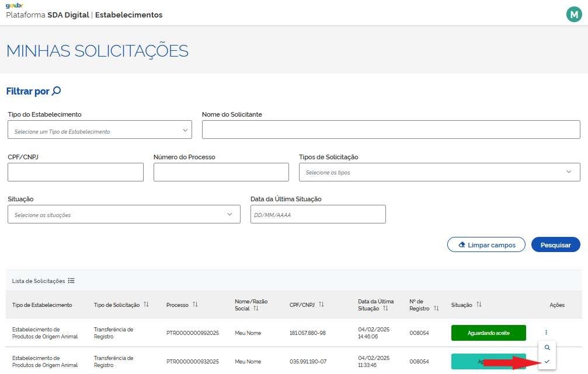Sort the list by CPF/CNPJ column
This screenshot has width=588, height=374.
(321, 305)
